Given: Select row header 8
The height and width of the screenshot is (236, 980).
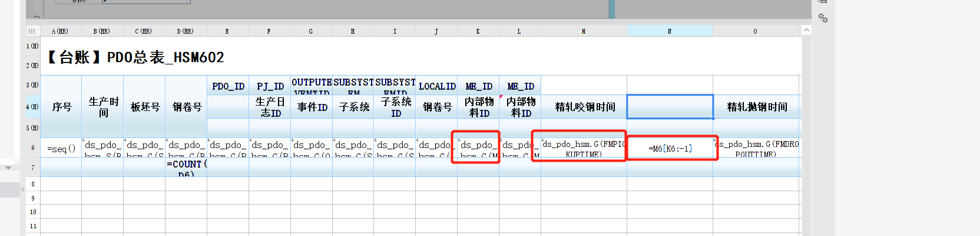Looking at the screenshot, I should coord(32,184).
